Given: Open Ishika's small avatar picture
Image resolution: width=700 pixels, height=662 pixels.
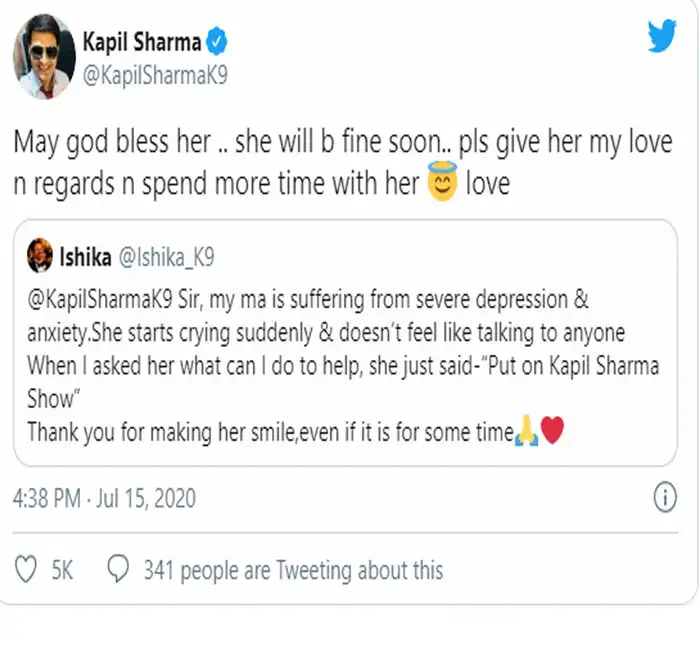Looking at the screenshot, I should pos(40,257).
